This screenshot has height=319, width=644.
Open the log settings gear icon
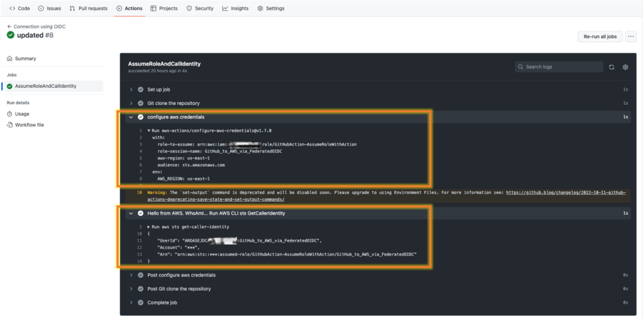tap(625, 67)
